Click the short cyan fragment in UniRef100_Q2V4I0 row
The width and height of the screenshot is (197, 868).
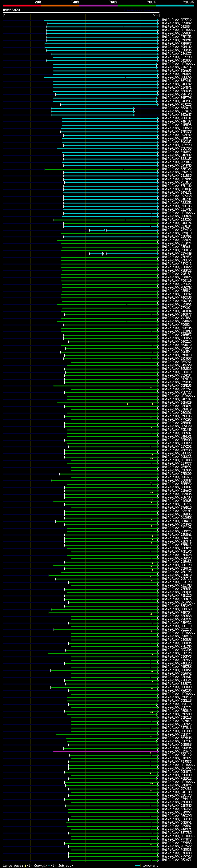[x=97, y=230]
